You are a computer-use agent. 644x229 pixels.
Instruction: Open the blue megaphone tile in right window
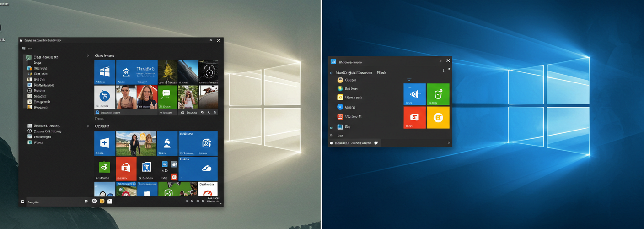tap(414, 94)
